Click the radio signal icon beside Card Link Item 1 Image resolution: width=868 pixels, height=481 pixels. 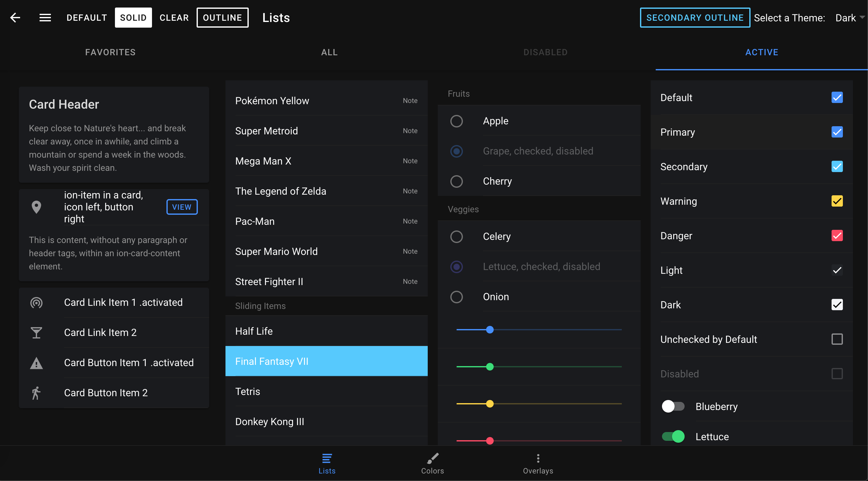pyautogui.click(x=36, y=302)
